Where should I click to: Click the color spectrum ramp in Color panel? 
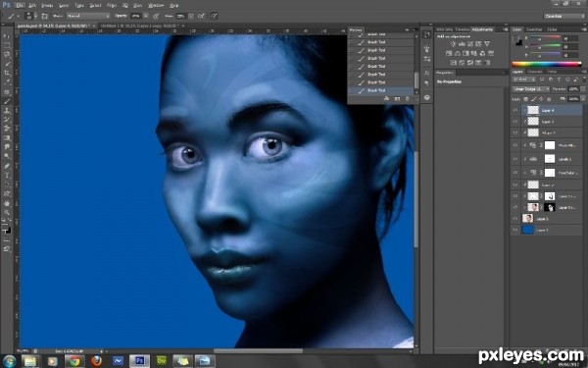click(x=547, y=64)
